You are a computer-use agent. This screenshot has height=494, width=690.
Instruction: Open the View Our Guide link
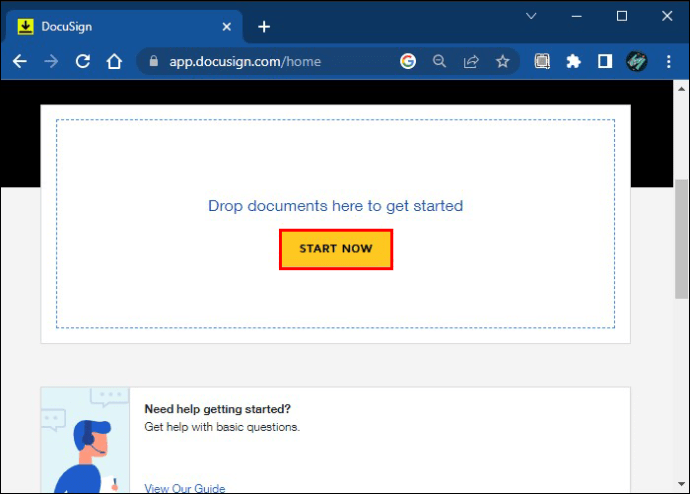coord(185,488)
